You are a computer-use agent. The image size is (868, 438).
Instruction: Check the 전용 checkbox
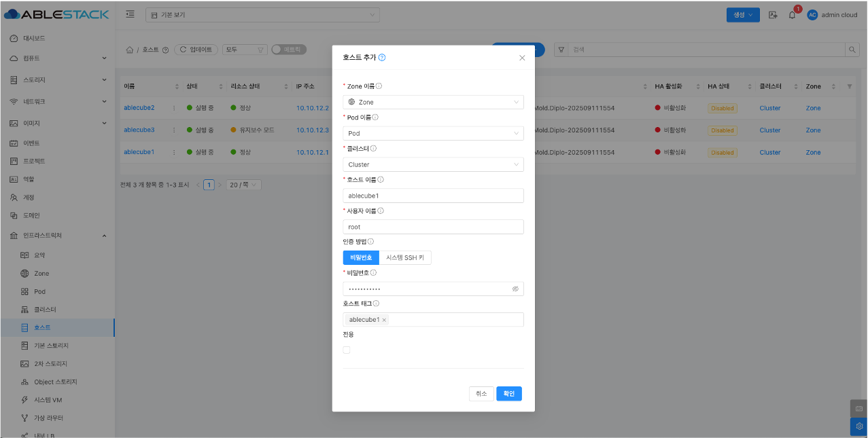click(x=347, y=350)
